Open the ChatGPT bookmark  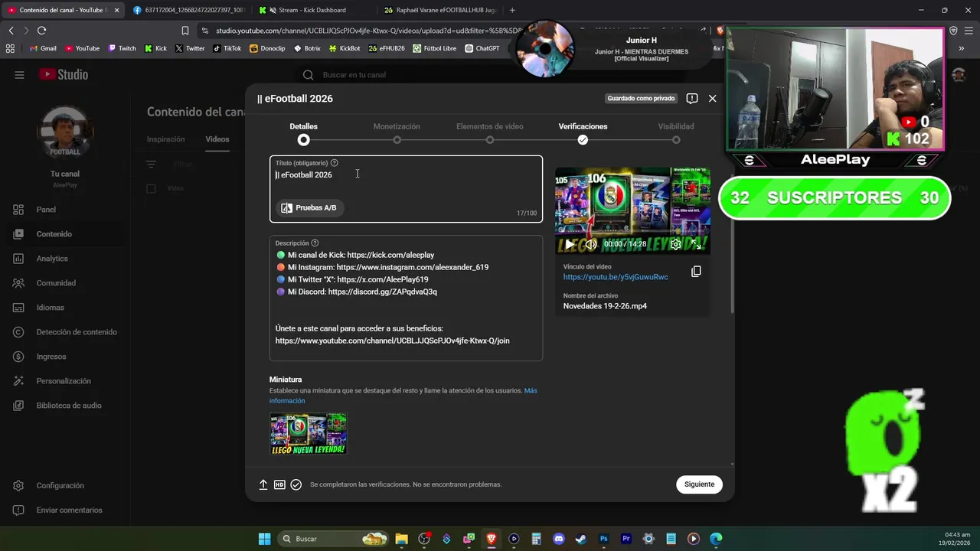pyautogui.click(x=482, y=48)
